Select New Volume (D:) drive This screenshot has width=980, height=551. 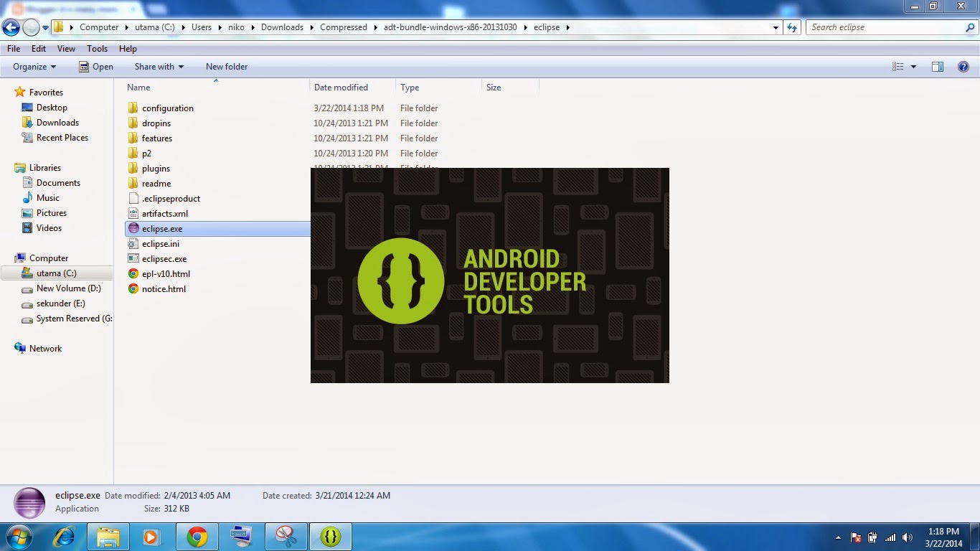tap(61, 288)
